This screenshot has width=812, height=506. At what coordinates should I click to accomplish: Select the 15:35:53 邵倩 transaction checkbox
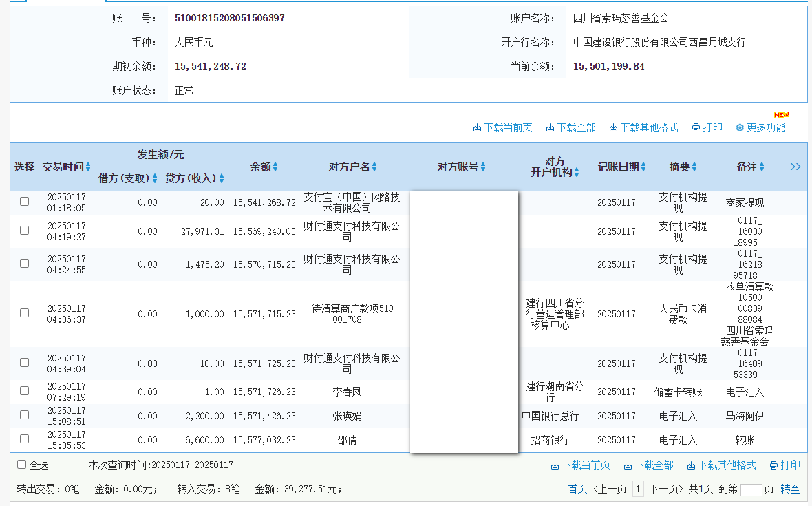point(24,439)
